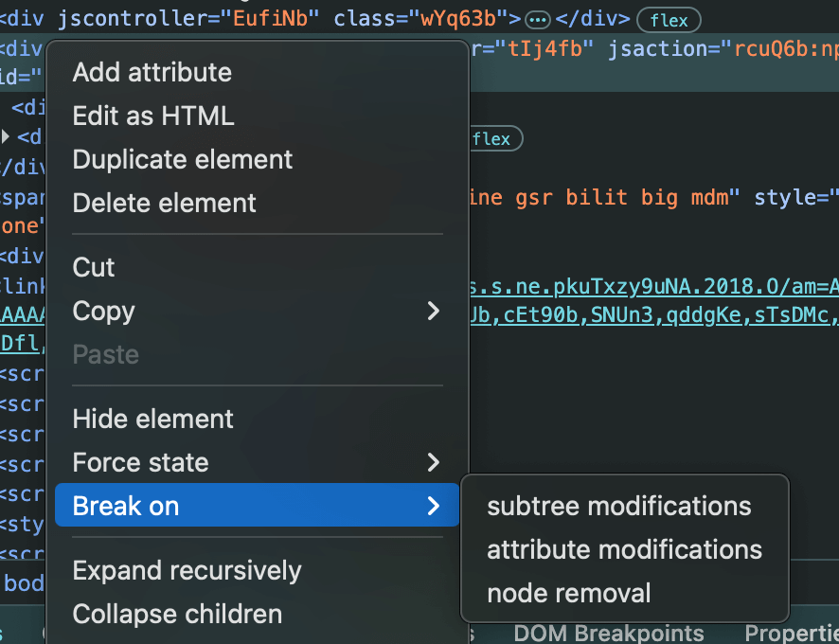Viewport: 839px width, 644px height.
Task: Select "Add attribute" from the context menu
Action: 152,72
